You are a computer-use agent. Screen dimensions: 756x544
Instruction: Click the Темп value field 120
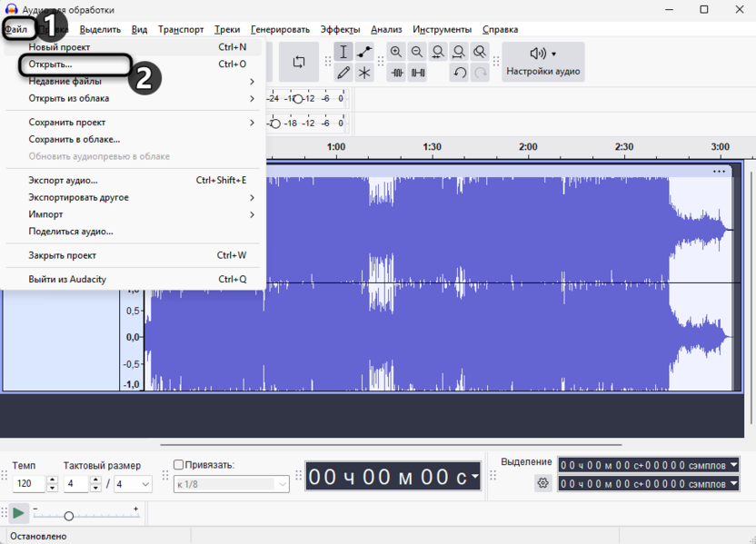pyautogui.click(x=29, y=484)
